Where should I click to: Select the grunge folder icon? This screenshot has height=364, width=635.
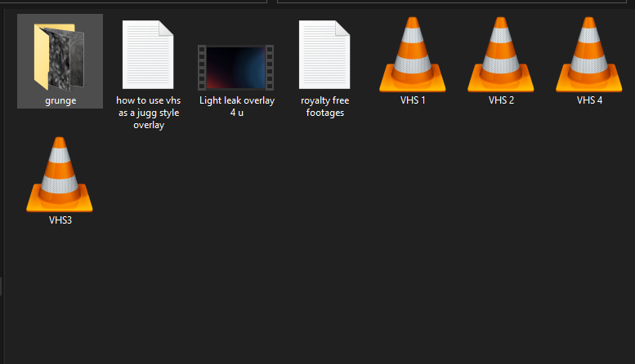tap(60, 57)
